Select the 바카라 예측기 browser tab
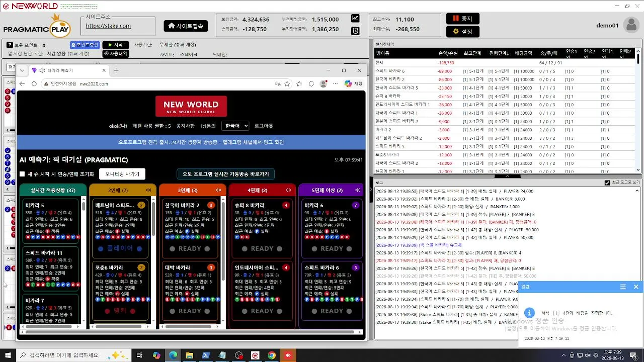 68,70
